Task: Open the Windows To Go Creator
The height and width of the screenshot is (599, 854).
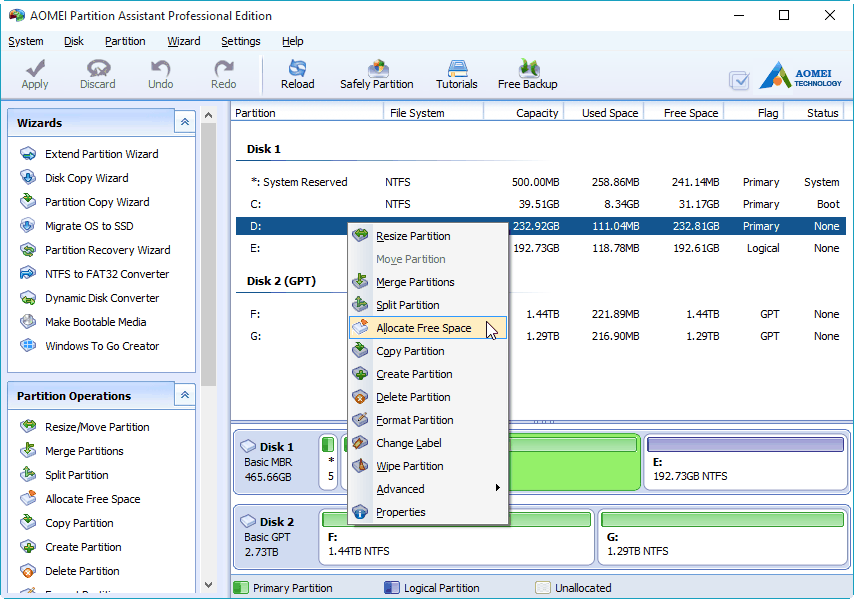Action: [101, 346]
